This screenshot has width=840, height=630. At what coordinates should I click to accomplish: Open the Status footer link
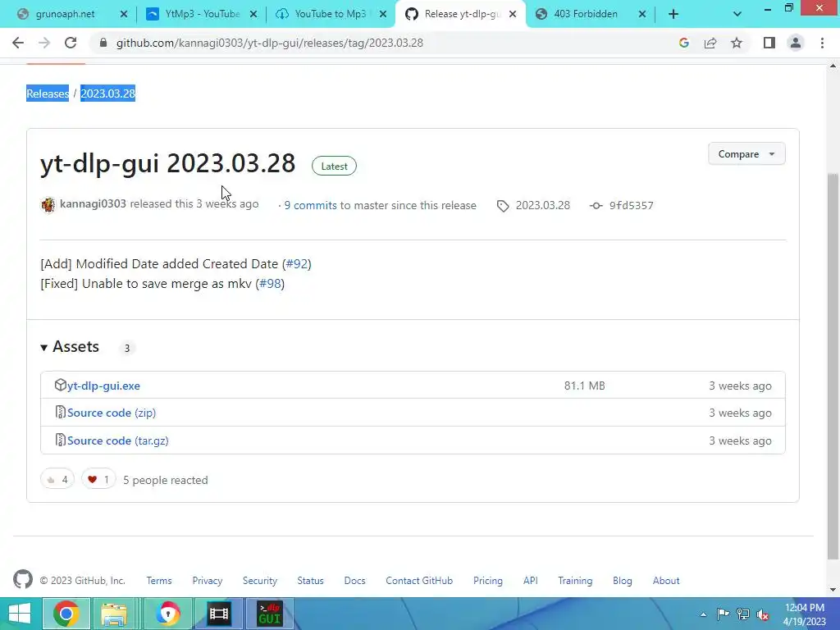pos(311,581)
